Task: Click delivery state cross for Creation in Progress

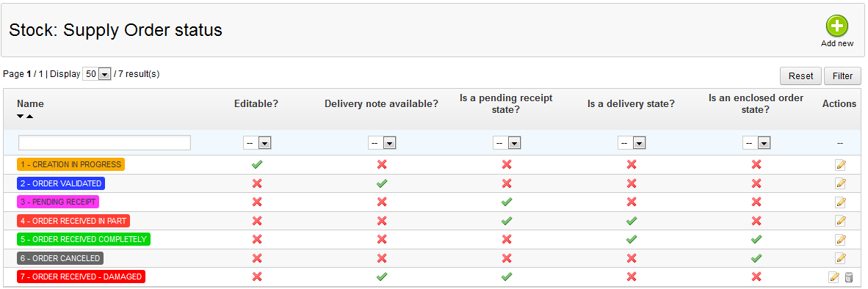Action: point(631,164)
